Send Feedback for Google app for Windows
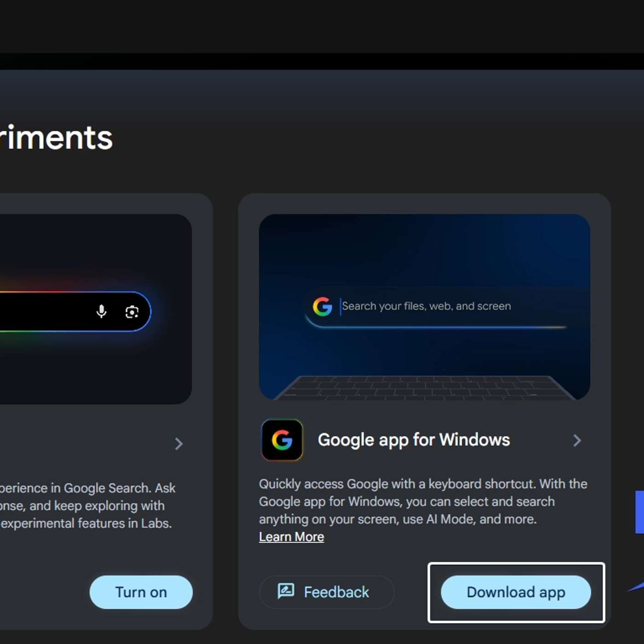Screen dimensions: 644x644 (327, 592)
